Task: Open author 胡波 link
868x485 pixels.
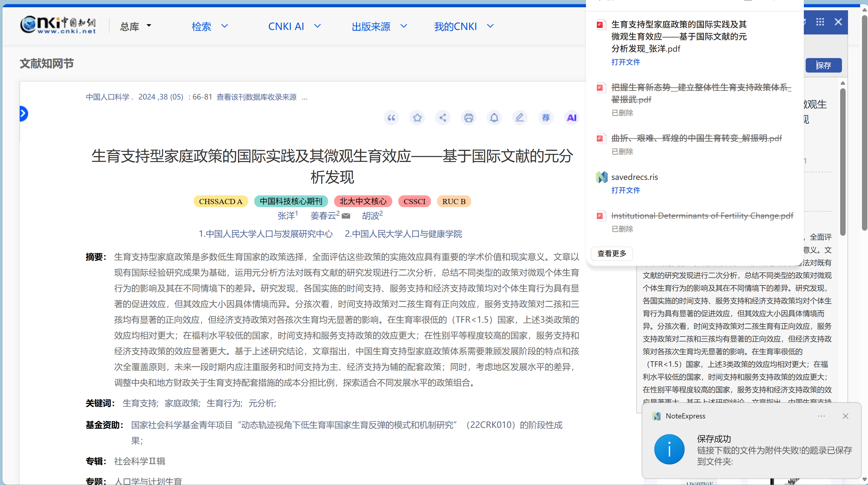Action: click(x=370, y=216)
